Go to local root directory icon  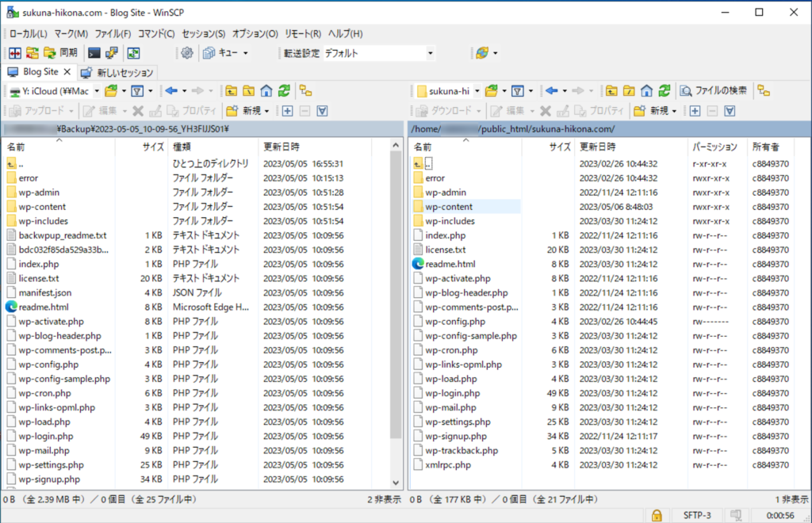coord(248,91)
